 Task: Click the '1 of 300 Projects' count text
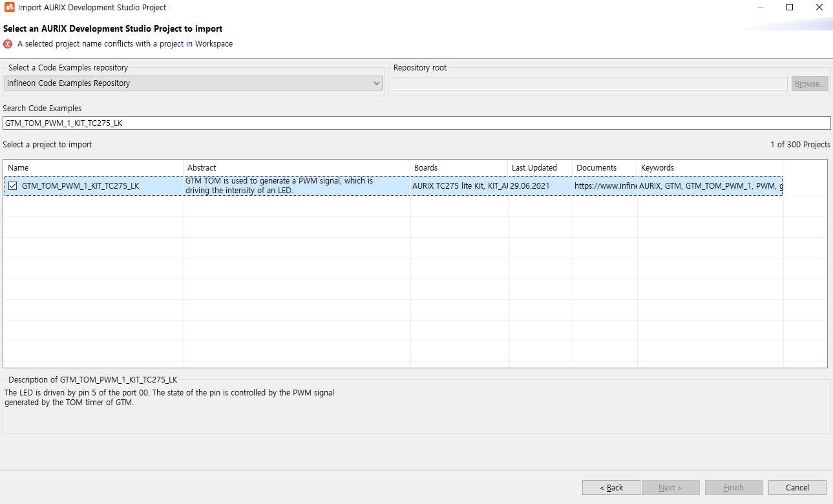800,145
